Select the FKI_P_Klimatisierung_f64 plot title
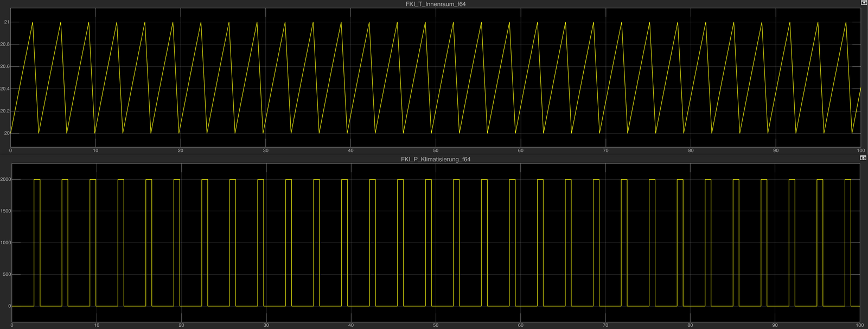Screen dimensions: 868x329 tap(436, 160)
